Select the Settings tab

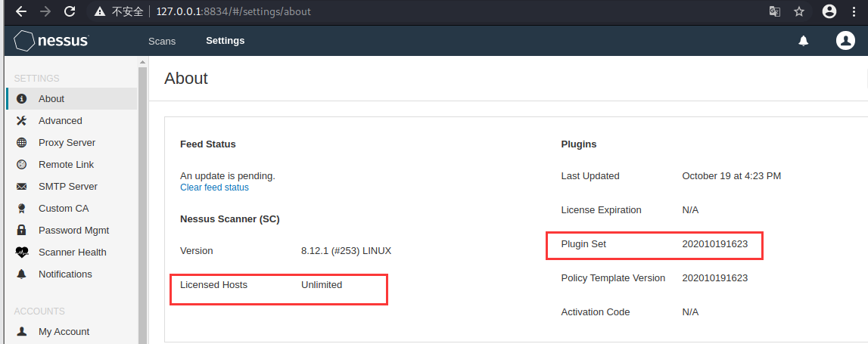point(226,40)
